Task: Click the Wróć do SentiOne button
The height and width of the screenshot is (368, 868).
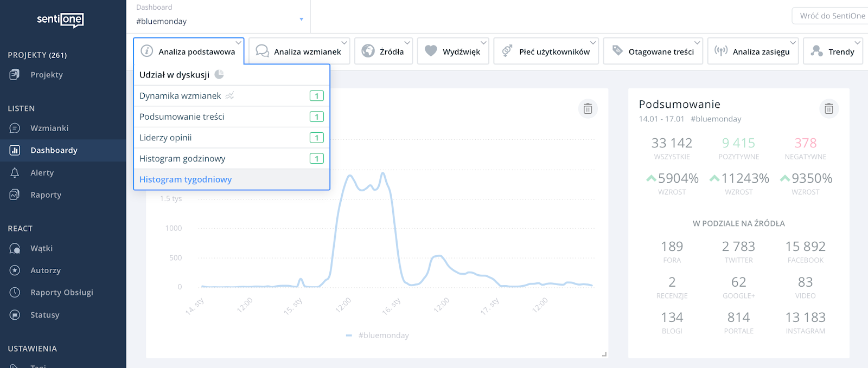Action: [x=832, y=16]
